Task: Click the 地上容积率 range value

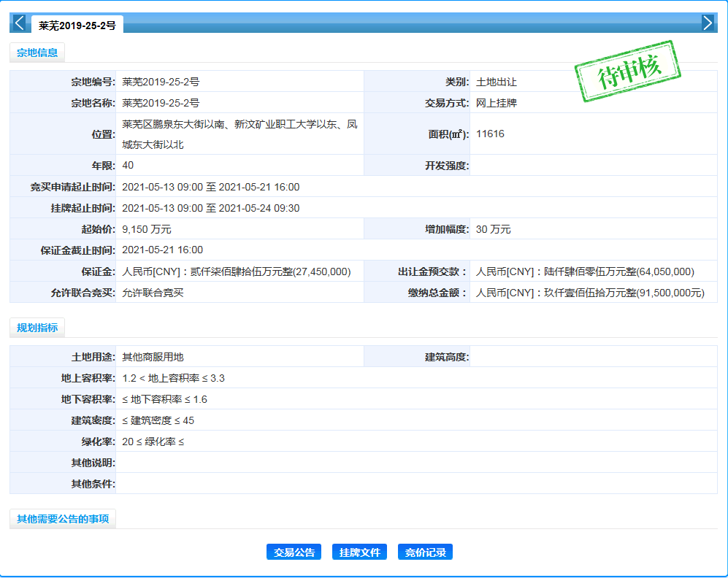Action: [x=173, y=378]
